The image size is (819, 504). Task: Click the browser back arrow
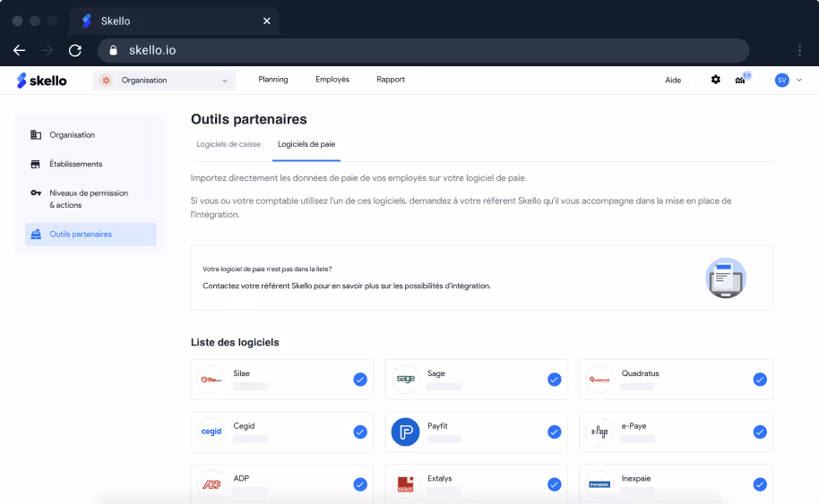[x=20, y=50]
